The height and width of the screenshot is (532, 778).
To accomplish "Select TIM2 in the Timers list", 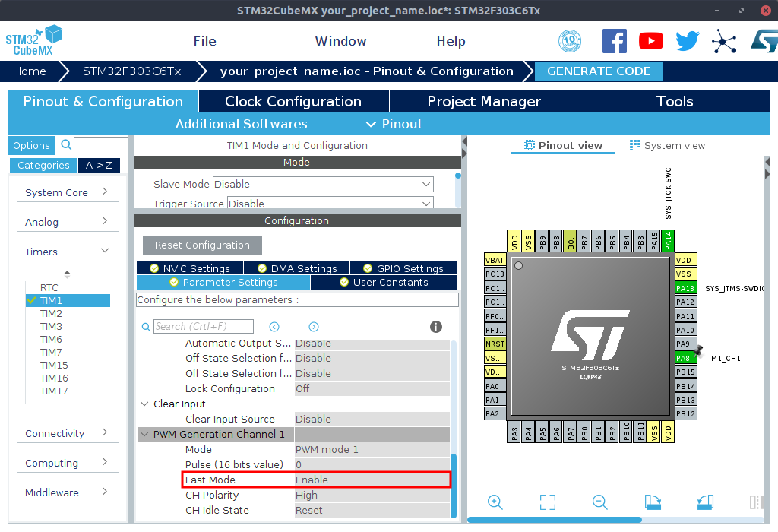I will (52, 313).
